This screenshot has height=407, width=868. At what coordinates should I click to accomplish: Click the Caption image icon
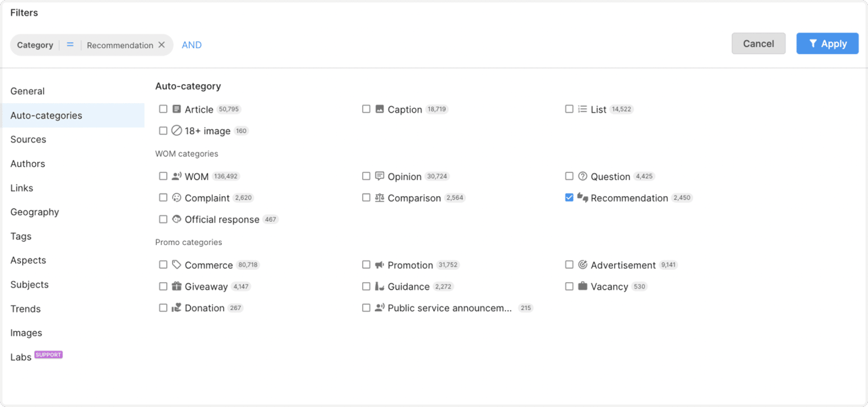pyautogui.click(x=380, y=109)
